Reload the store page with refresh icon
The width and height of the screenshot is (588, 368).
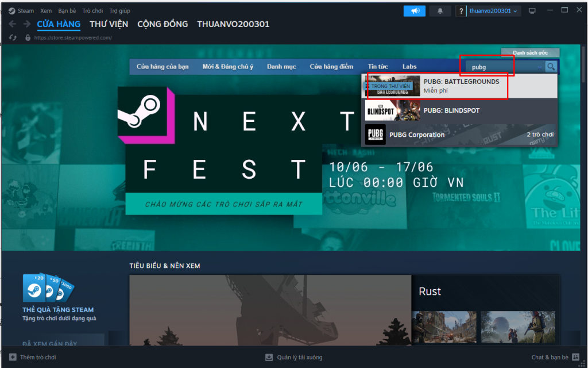pos(13,37)
